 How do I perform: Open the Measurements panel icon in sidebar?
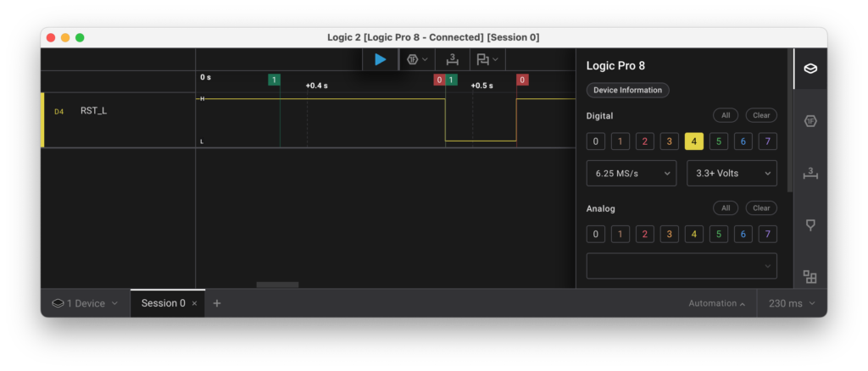[x=810, y=173]
